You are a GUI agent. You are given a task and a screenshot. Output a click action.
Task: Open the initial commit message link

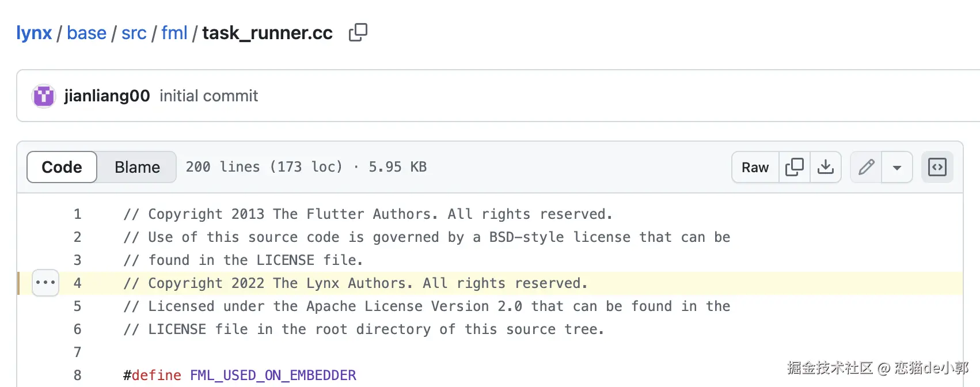(x=208, y=96)
